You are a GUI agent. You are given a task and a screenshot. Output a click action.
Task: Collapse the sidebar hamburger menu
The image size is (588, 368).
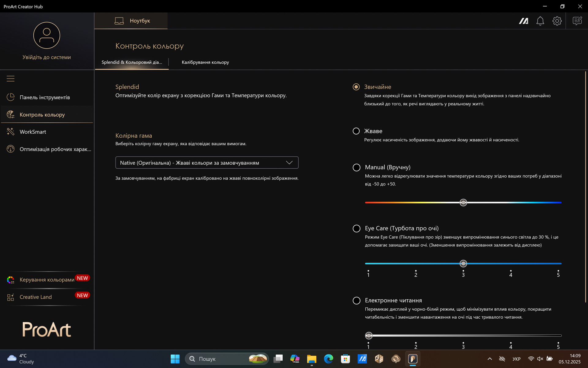click(x=10, y=79)
